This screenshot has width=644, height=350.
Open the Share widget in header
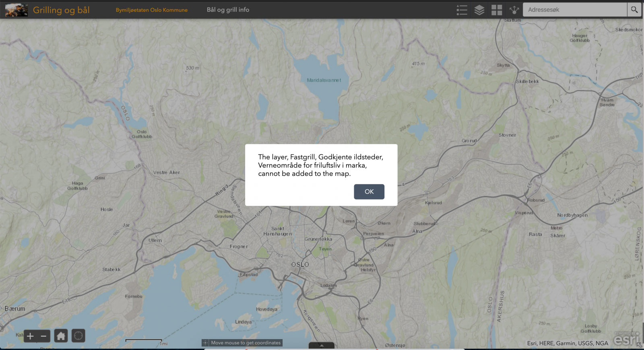(x=514, y=10)
